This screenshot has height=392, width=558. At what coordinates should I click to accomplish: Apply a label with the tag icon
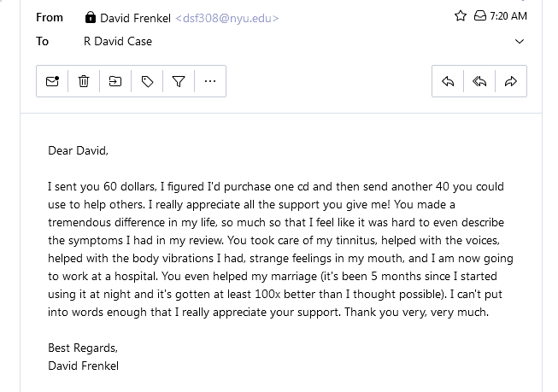tap(147, 81)
